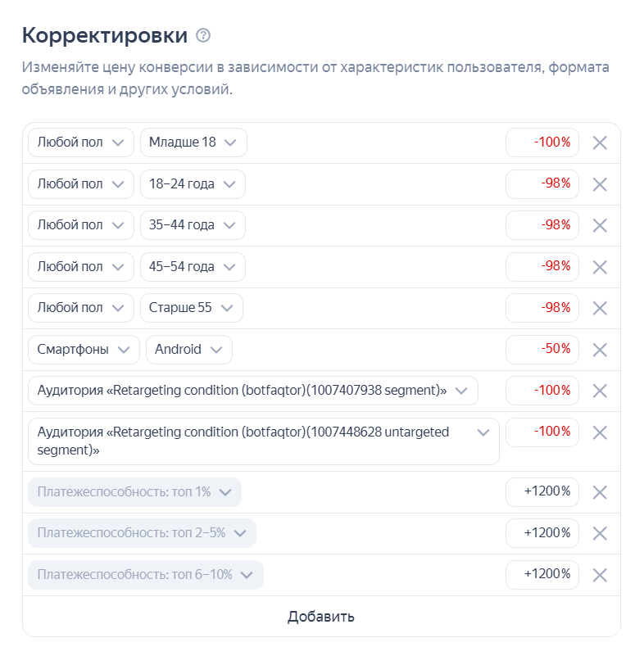Open the Младше 18 age dropdown
The height and width of the screenshot is (647, 644).
(193, 143)
